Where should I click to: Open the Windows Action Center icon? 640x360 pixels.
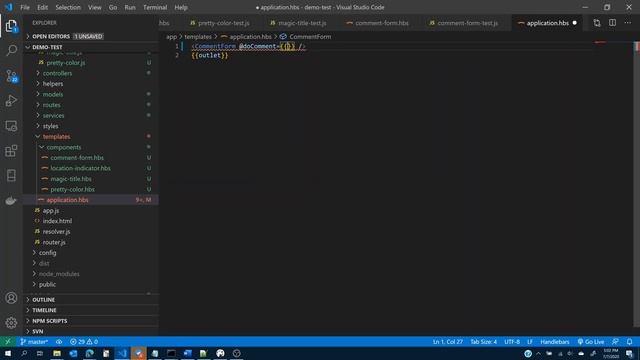(629, 353)
